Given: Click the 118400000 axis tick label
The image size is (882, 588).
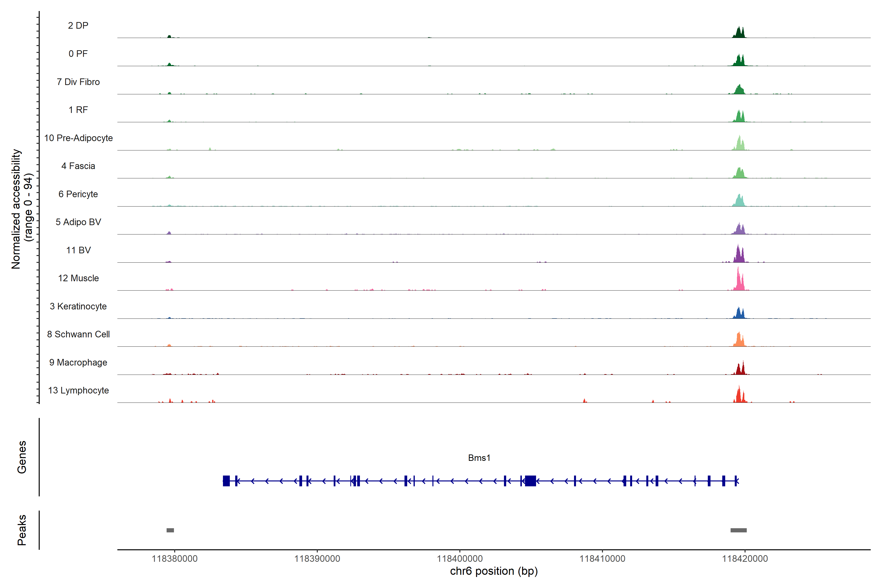Looking at the screenshot, I should (x=460, y=558).
